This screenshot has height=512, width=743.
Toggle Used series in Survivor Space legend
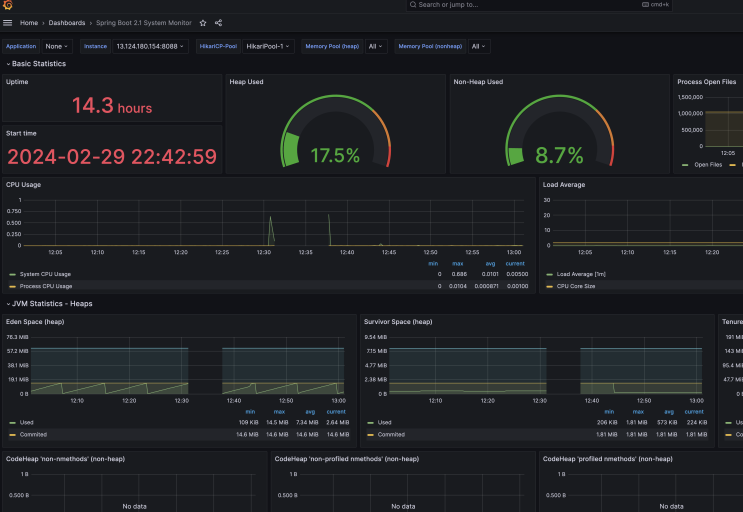pyautogui.click(x=384, y=422)
